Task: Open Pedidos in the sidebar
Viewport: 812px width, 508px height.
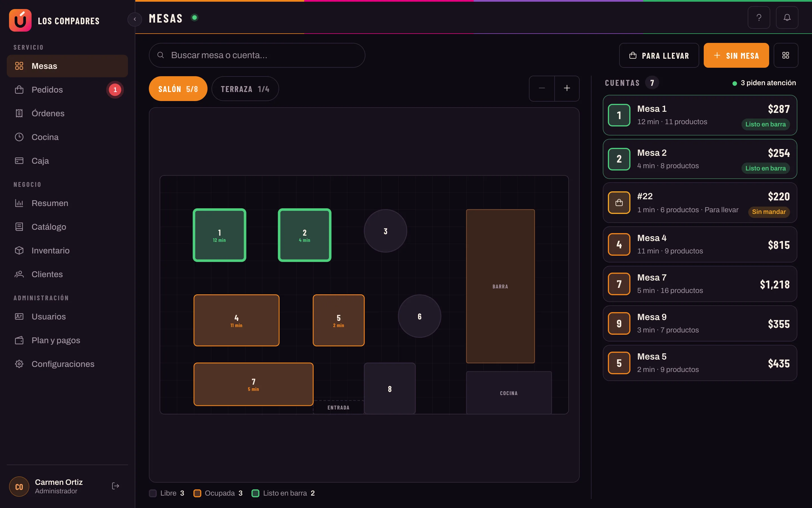Action: click(x=67, y=90)
